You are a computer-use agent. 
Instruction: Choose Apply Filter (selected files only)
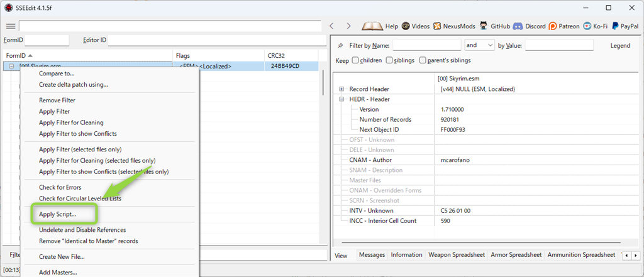80,149
